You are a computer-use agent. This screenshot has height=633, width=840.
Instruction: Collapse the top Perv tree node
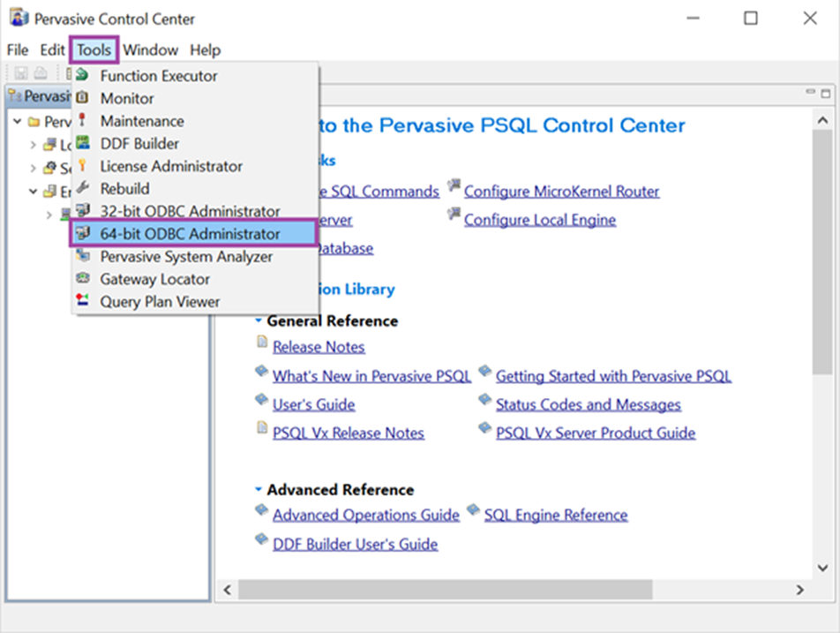pyautogui.click(x=18, y=122)
